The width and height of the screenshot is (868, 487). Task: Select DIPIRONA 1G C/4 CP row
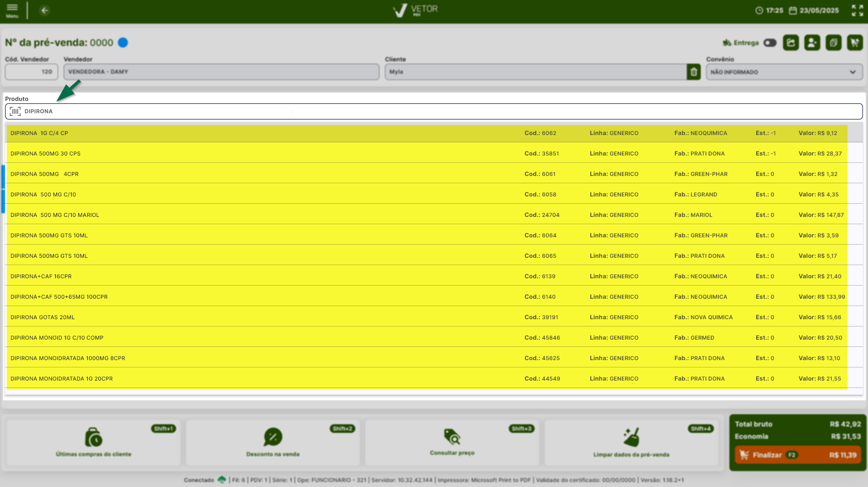click(434, 133)
